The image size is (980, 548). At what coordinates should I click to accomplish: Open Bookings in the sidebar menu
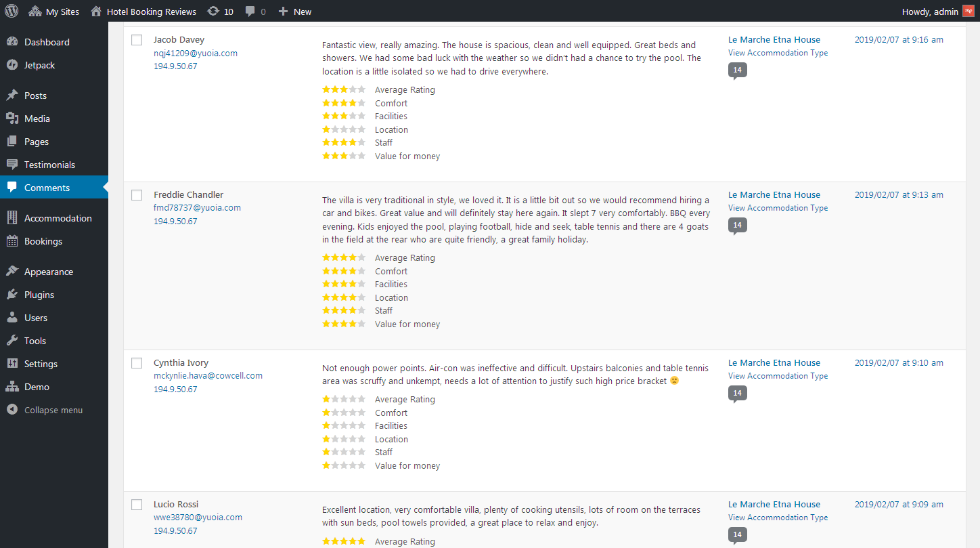(x=43, y=241)
